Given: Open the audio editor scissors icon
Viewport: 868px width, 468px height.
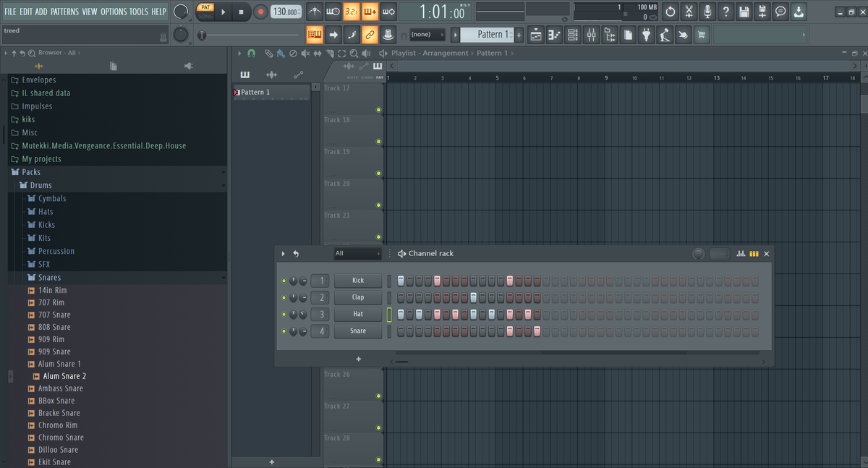Looking at the screenshot, I should pyautogui.click(x=689, y=12).
